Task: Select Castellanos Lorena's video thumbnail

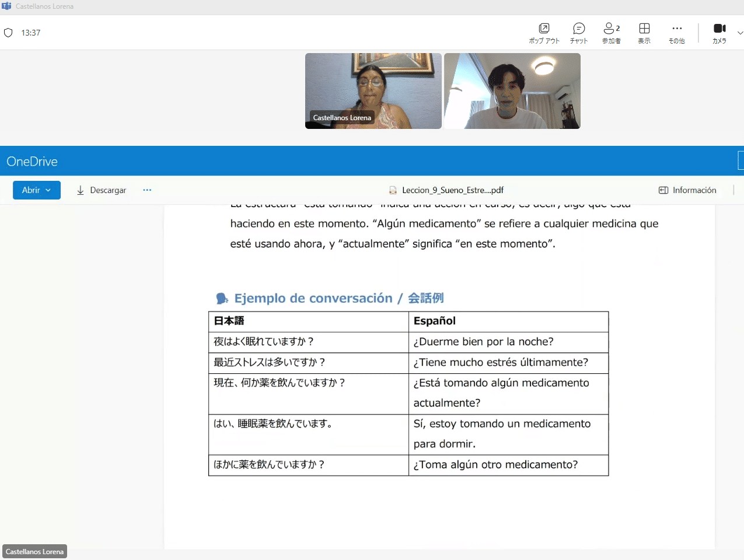Action: coord(373,91)
